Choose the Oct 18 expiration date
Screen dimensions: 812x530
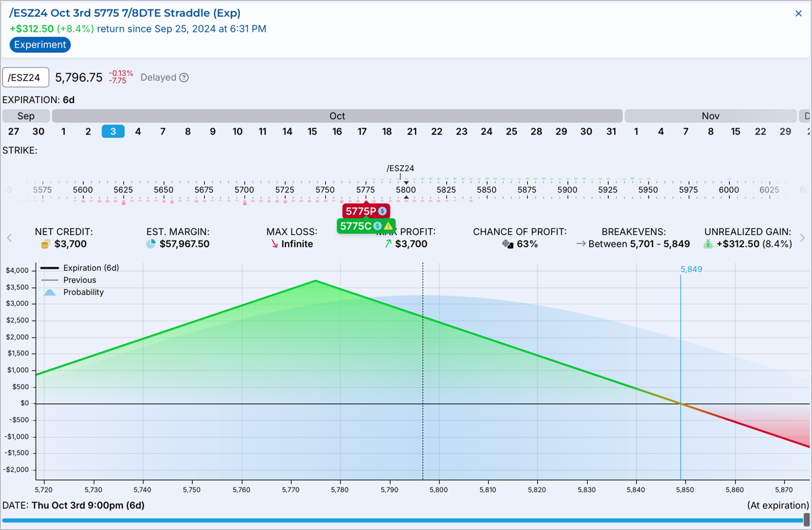[x=386, y=131]
